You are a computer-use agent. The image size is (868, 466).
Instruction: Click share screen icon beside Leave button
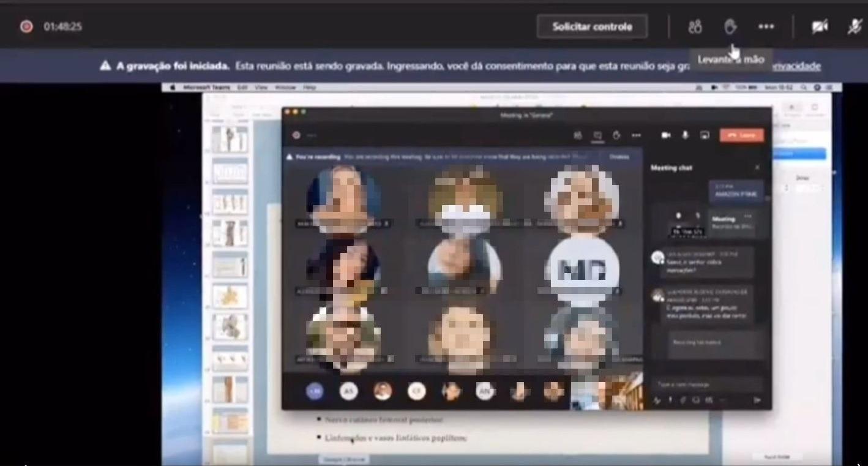point(705,135)
